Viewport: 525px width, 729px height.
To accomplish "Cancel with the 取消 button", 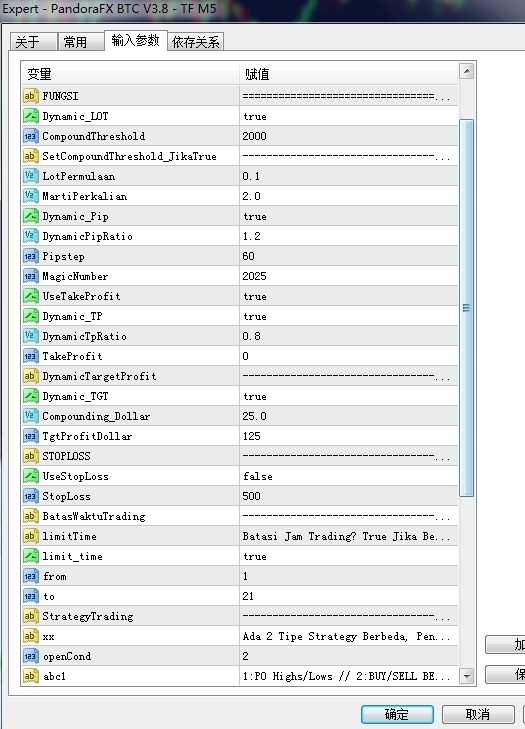I will [478, 714].
